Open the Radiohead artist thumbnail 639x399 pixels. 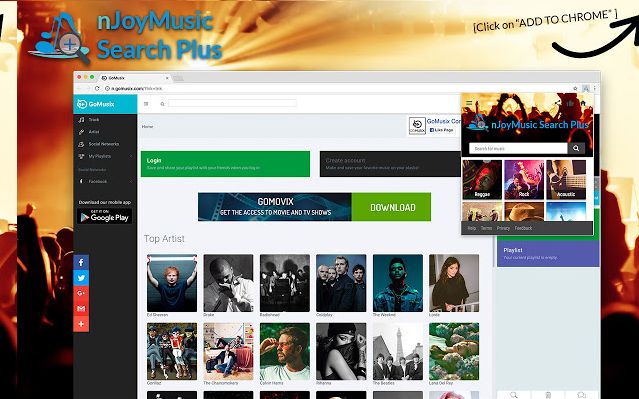pos(284,283)
